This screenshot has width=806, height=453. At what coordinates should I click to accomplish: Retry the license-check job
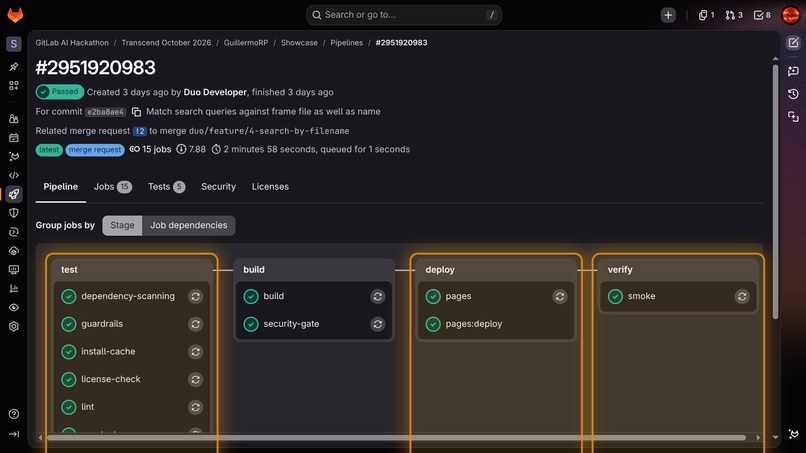coord(195,379)
